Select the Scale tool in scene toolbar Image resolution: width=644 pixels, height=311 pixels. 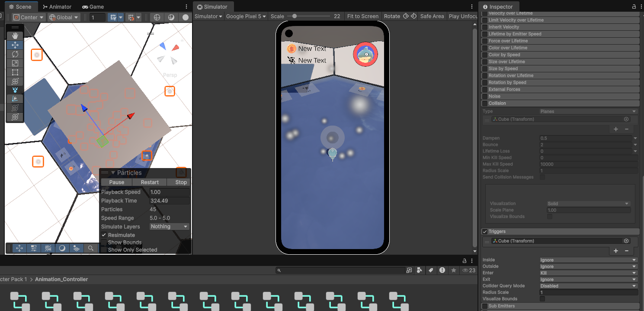pos(15,63)
